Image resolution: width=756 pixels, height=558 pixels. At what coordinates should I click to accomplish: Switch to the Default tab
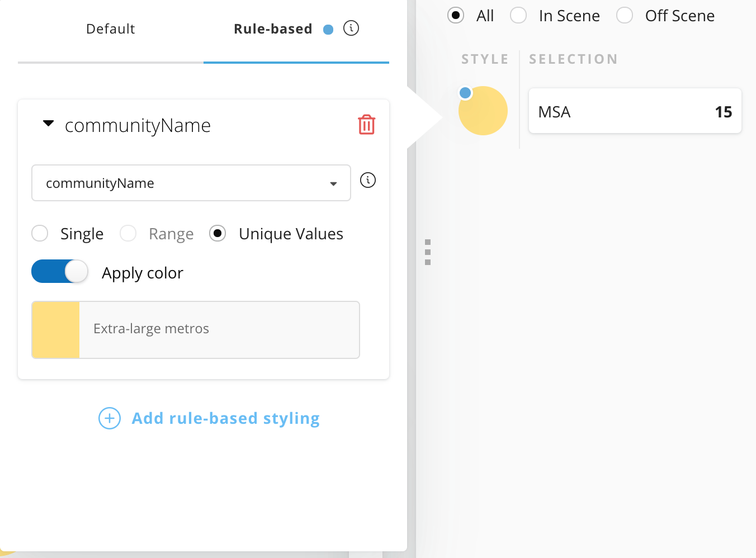pos(111,29)
